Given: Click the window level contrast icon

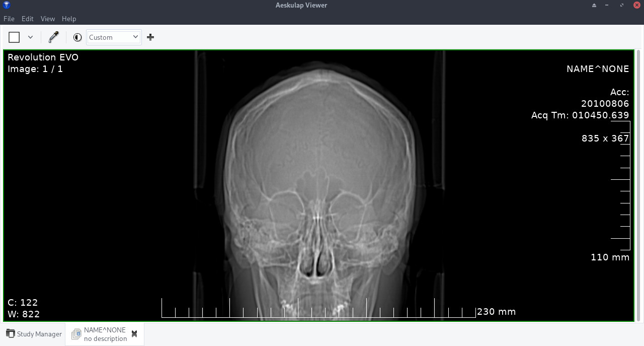Looking at the screenshot, I should coord(77,37).
